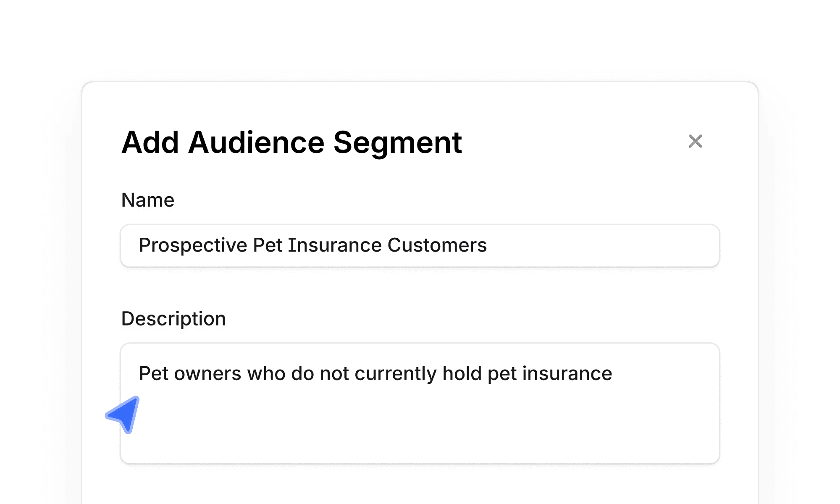Viewport: 840px width, 504px height.
Task: Click the Description label text
Action: [174, 318]
